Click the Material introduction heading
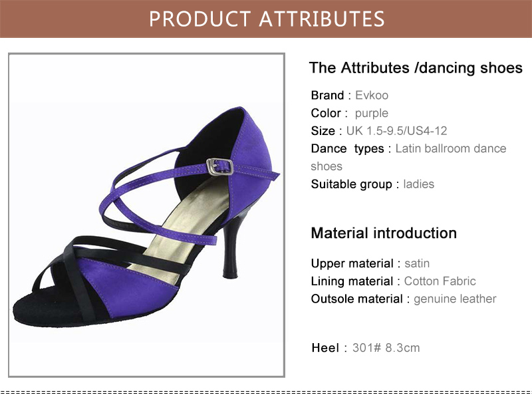The image size is (532, 405). click(x=384, y=233)
